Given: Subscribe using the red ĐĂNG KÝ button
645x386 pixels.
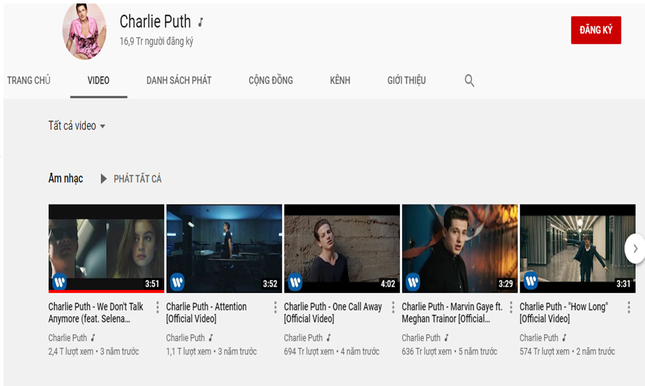Looking at the screenshot, I should [x=596, y=30].
